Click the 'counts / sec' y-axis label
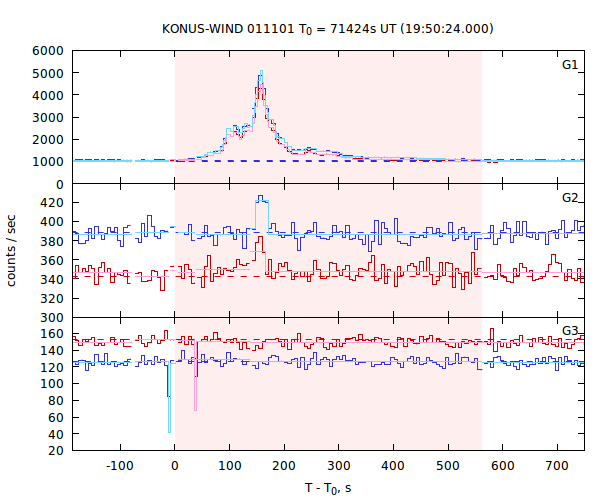This screenshot has width=600, height=500. (x=11, y=251)
